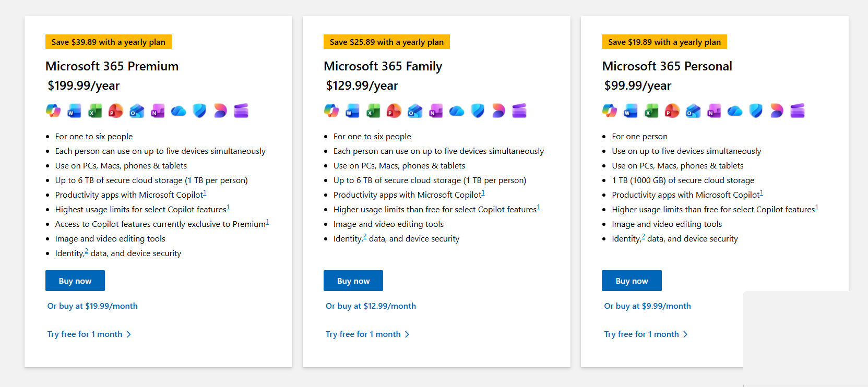This screenshot has width=868, height=387.
Task: Click the Copilot icon in Microsoft 365 Premium card
Action: click(53, 111)
